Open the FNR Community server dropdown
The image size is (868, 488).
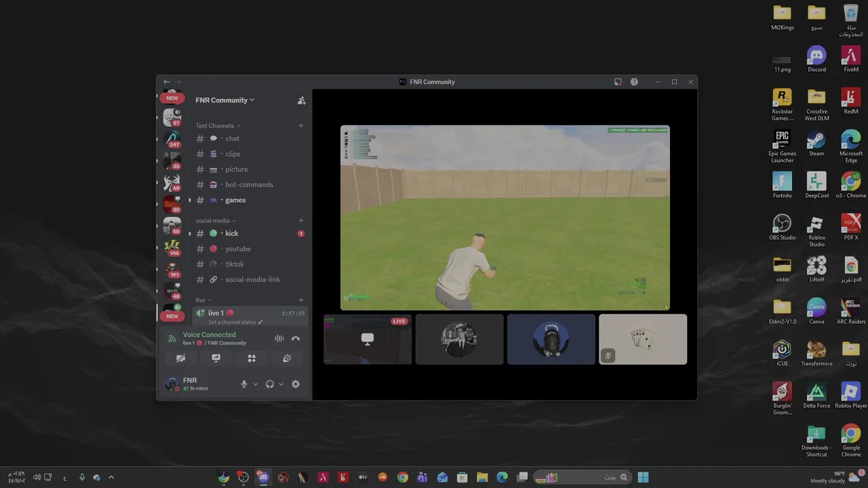click(x=225, y=100)
